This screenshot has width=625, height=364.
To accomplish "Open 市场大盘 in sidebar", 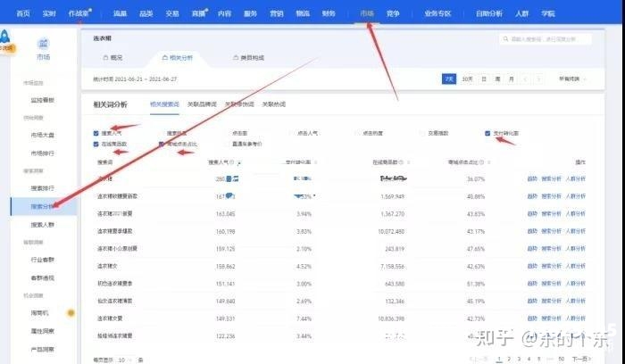I will click(x=42, y=135).
